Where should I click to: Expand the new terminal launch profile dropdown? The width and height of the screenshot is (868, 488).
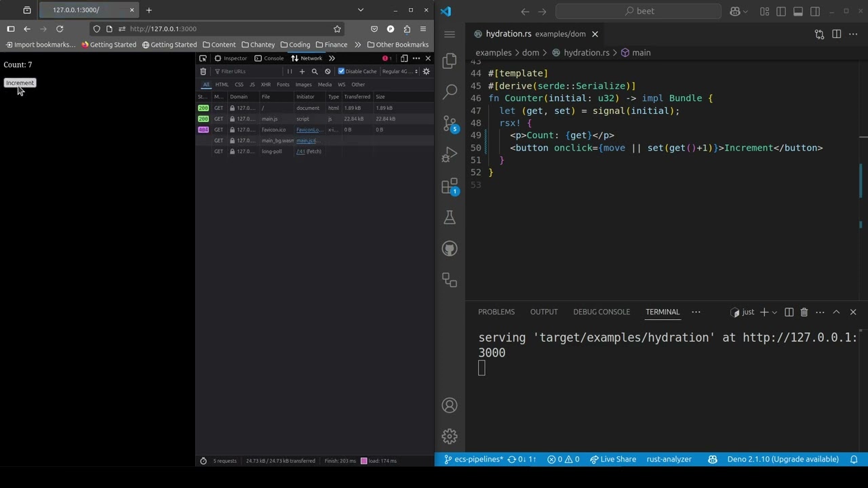point(774,312)
